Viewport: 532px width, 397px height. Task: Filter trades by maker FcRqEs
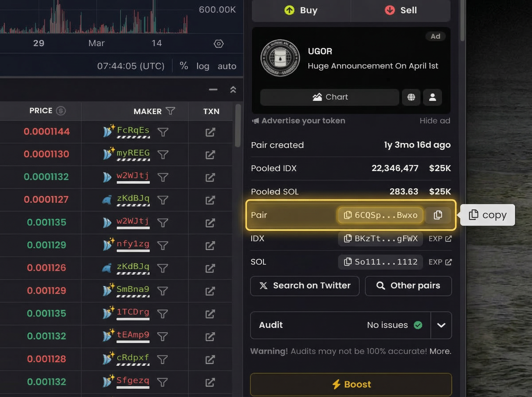coord(163,132)
